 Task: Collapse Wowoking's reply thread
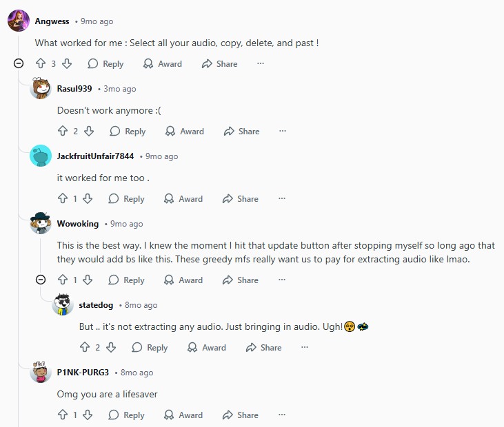click(41, 280)
